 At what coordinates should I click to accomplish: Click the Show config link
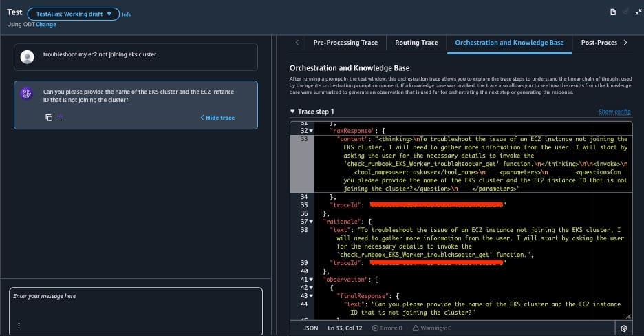614,112
